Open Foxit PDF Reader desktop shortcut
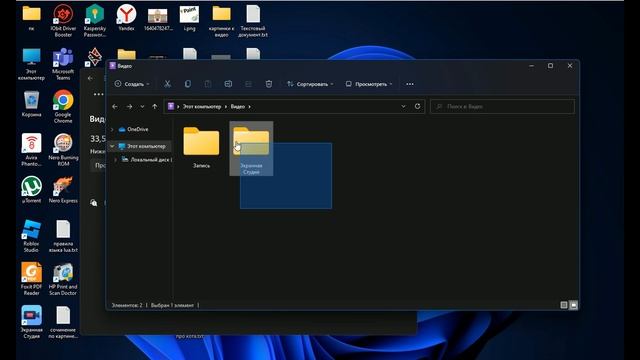The image size is (640, 360). (x=31, y=279)
